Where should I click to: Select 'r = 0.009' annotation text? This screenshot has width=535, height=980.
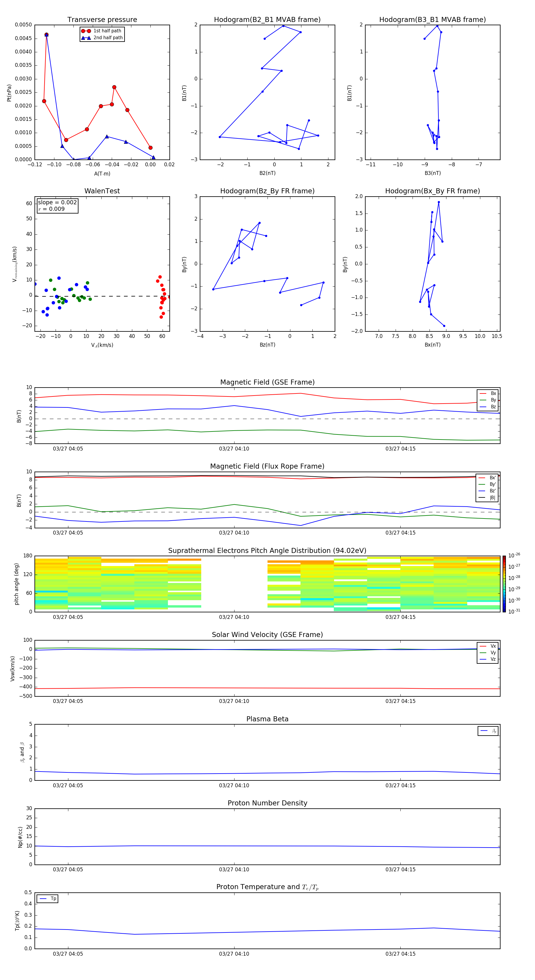(51, 209)
